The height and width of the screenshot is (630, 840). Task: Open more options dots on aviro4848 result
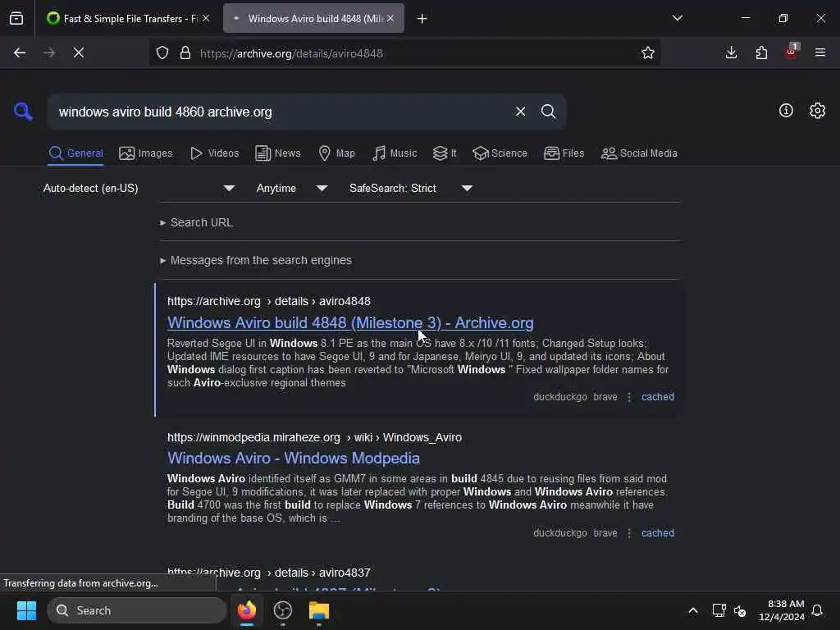tap(629, 397)
